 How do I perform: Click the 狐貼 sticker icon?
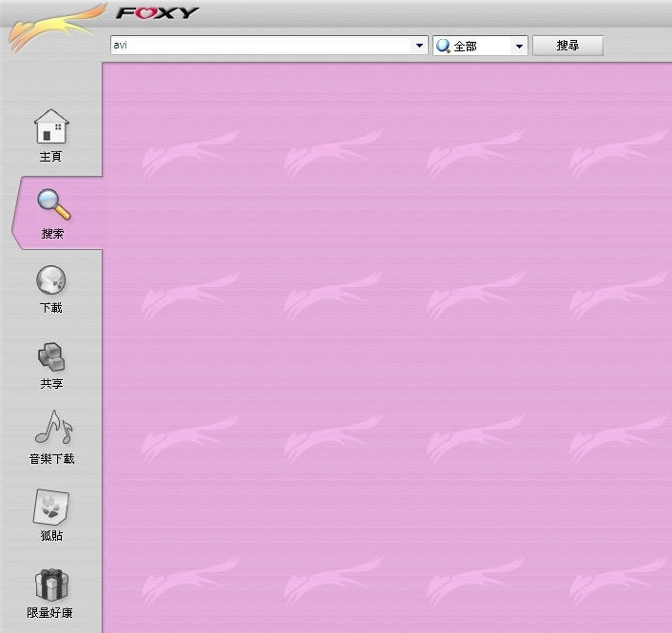51,508
